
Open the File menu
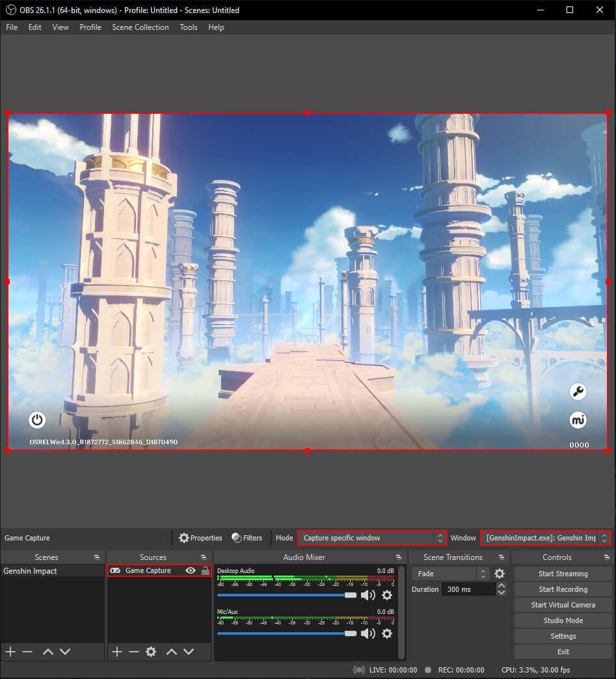coord(12,27)
